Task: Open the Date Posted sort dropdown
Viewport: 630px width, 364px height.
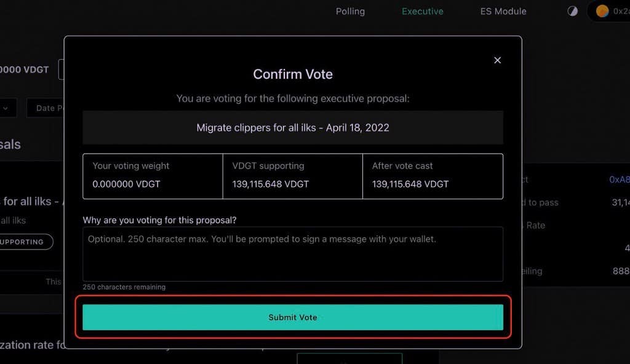Action: coord(46,108)
